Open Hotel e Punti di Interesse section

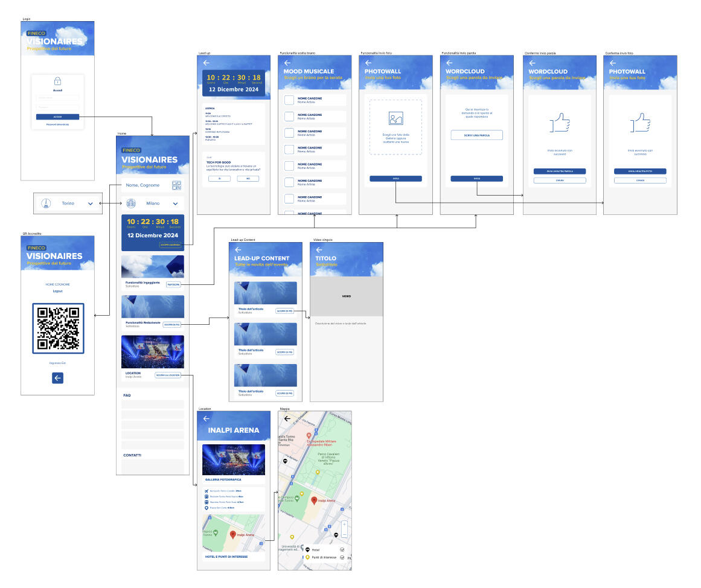point(226,557)
